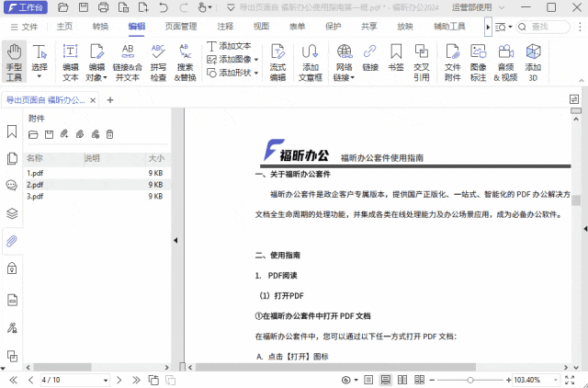Click the open attachment folder icon

tap(33, 134)
